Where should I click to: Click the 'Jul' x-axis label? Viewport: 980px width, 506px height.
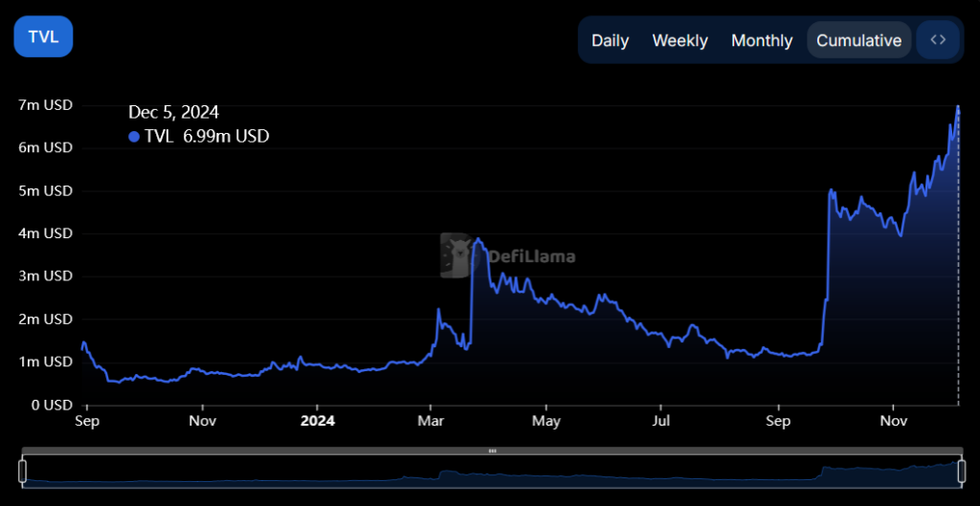[x=660, y=422]
